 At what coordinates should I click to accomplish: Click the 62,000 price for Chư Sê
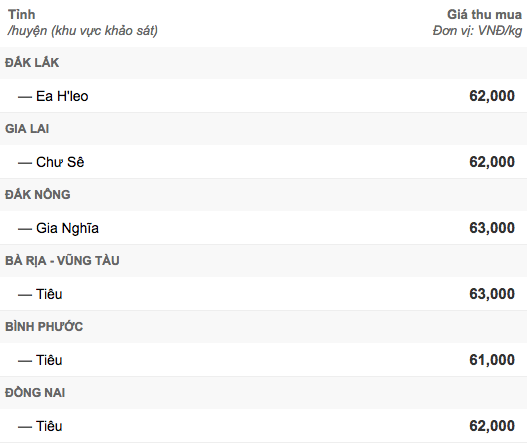coord(492,162)
